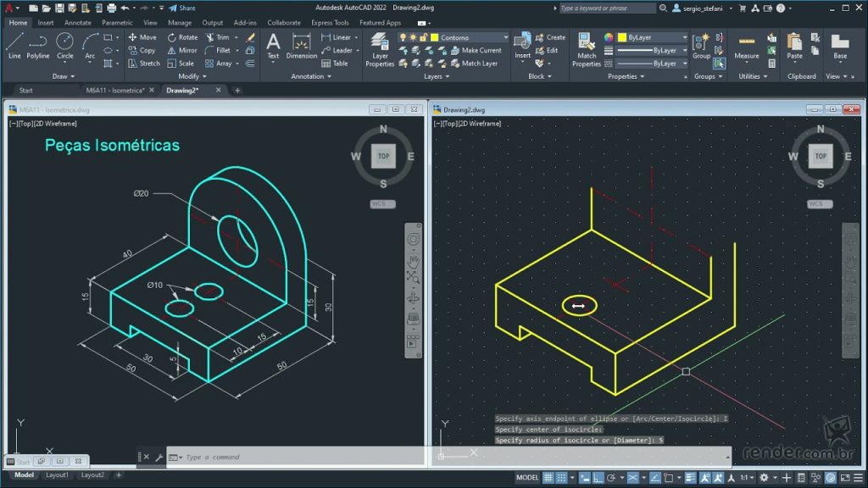The width and height of the screenshot is (868, 488).
Task: Click the Make Current layer button
Action: click(x=481, y=50)
